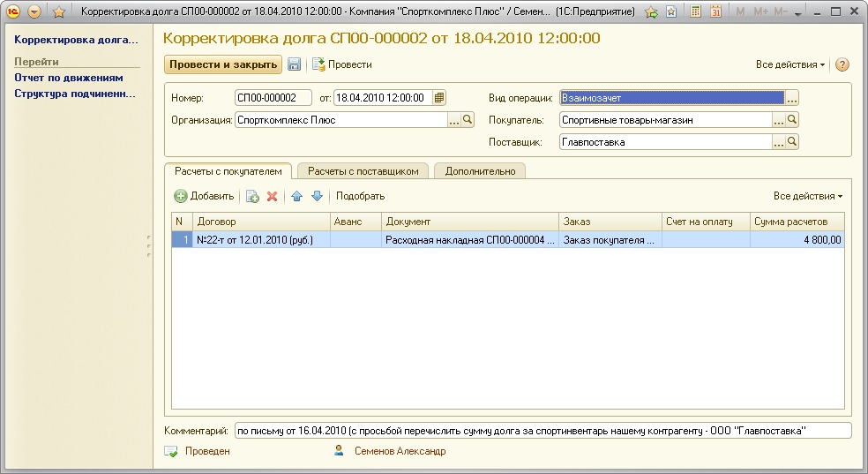Click the magnifier icon of Организация field
The width and height of the screenshot is (868, 474).
(468, 120)
